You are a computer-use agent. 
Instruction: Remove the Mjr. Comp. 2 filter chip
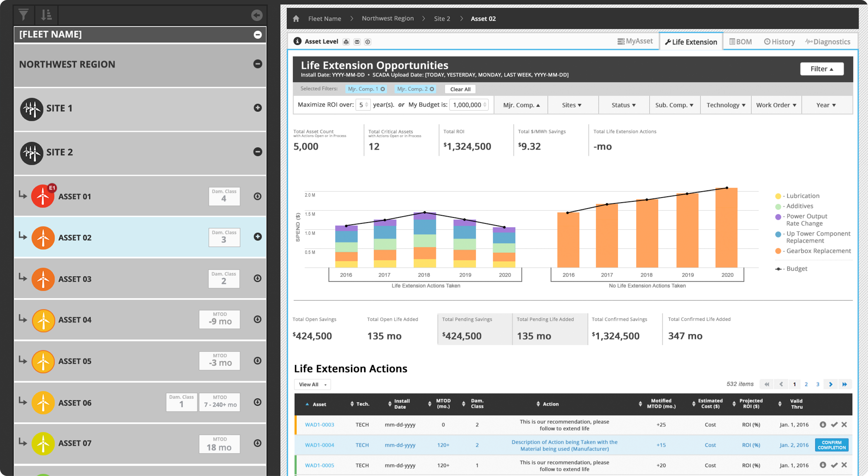432,89
